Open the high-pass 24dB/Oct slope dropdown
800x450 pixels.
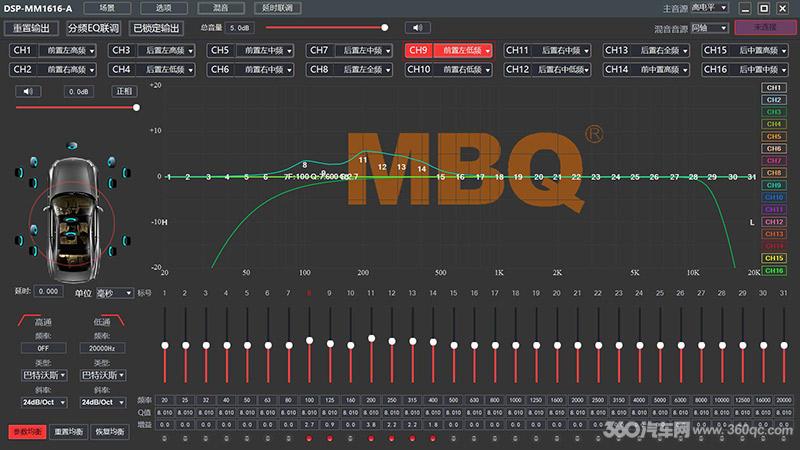(x=44, y=403)
